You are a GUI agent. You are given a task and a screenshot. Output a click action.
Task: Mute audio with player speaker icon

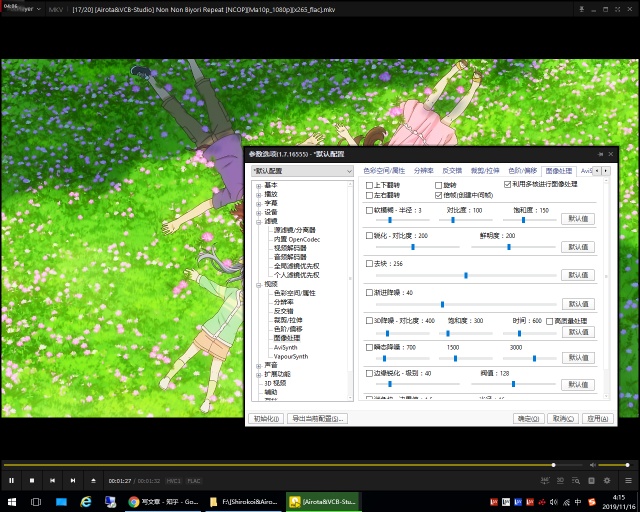pyautogui.click(x=593, y=465)
